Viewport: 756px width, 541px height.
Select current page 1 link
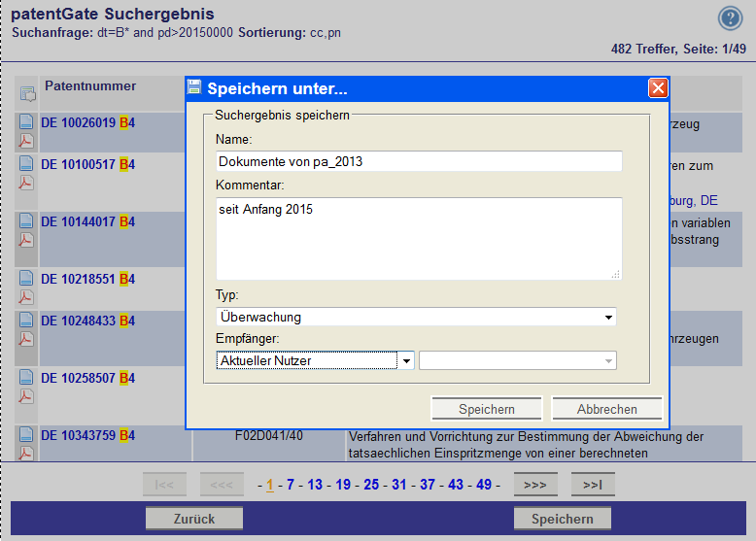click(270, 485)
